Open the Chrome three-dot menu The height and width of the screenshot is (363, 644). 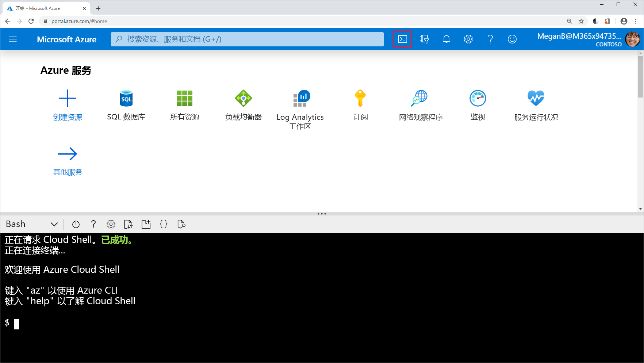point(636,21)
